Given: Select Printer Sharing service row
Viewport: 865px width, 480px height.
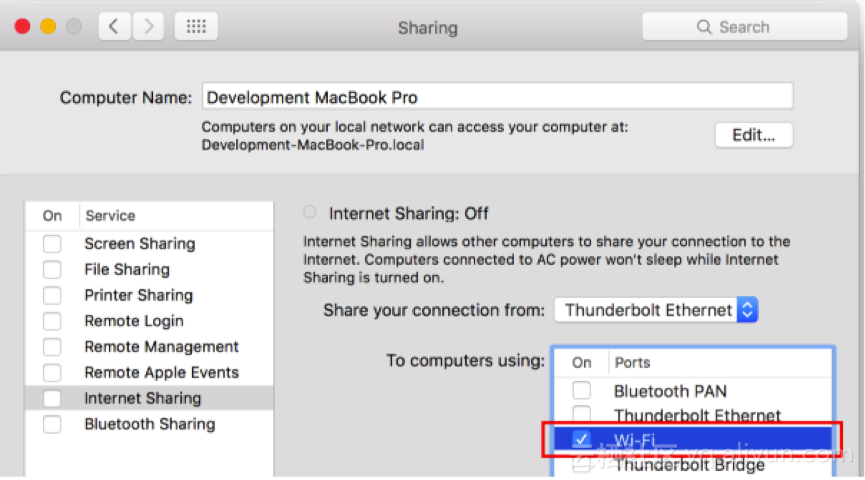Looking at the screenshot, I should point(149,295).
